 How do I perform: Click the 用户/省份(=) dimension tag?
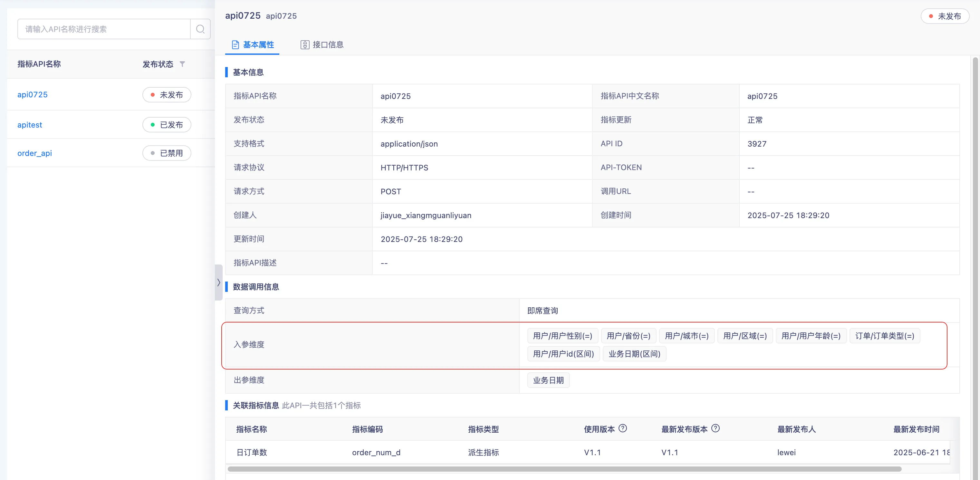628,336
